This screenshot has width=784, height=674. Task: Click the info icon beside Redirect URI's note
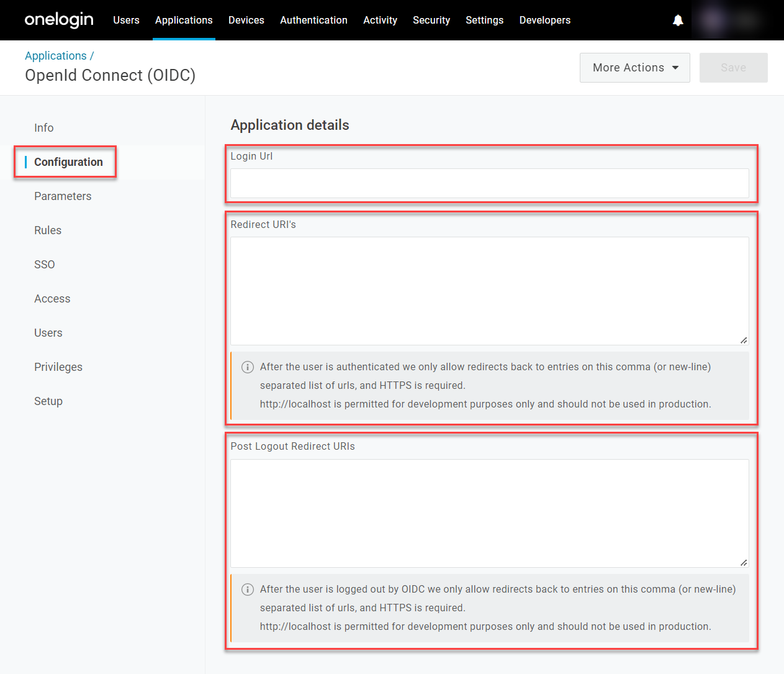[247, 367]
